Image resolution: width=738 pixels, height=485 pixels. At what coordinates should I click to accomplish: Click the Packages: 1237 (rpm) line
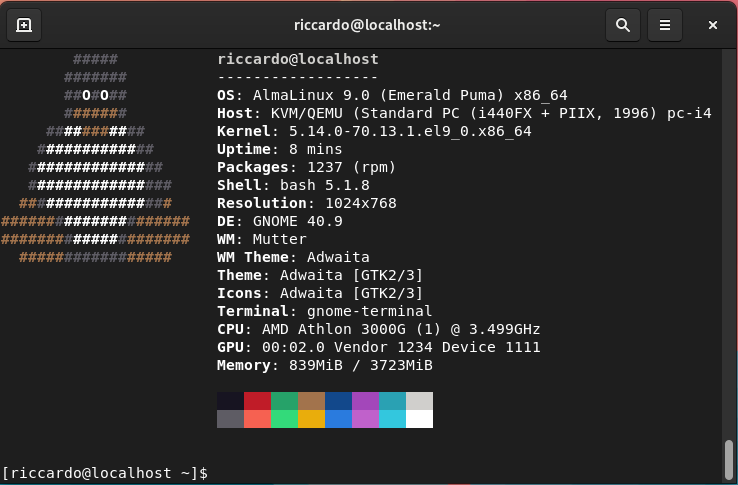tap(306, 167)
